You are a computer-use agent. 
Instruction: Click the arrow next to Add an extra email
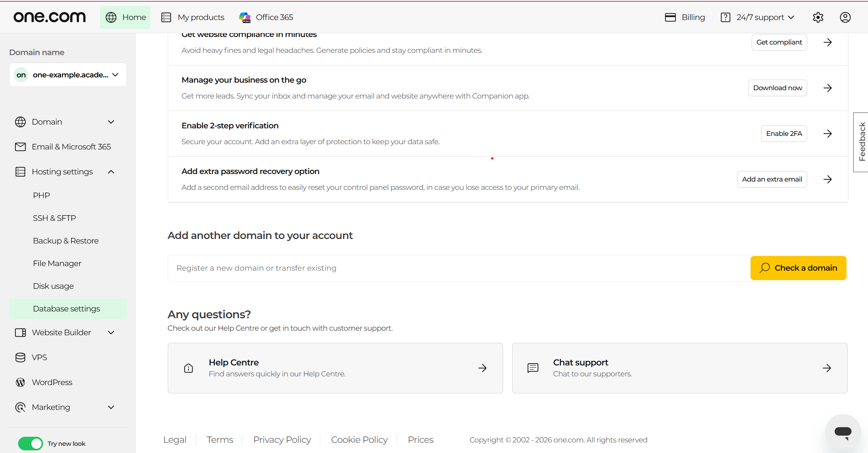click(828, 179)
